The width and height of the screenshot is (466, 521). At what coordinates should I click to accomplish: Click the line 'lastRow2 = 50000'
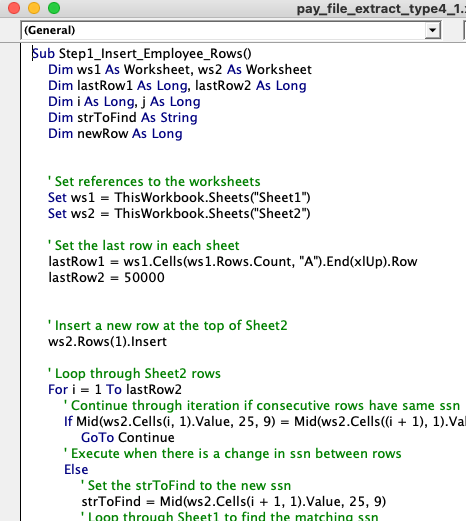click(106, 278)
